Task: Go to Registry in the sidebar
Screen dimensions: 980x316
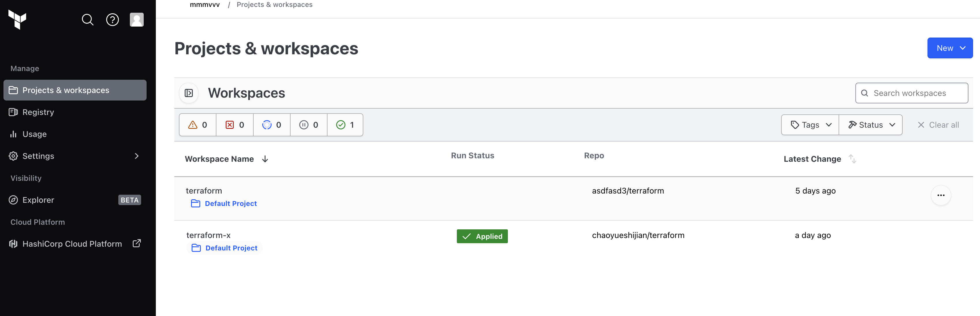Action: [x=38, y=112]
